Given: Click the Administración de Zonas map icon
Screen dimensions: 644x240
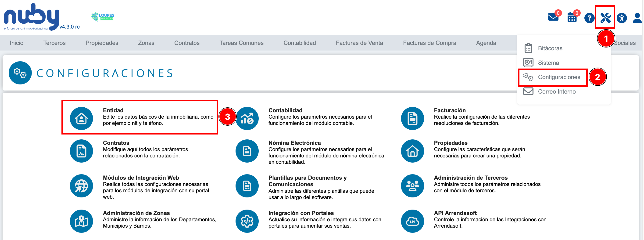Looking at the screenshot, I should tap(81, 221).
